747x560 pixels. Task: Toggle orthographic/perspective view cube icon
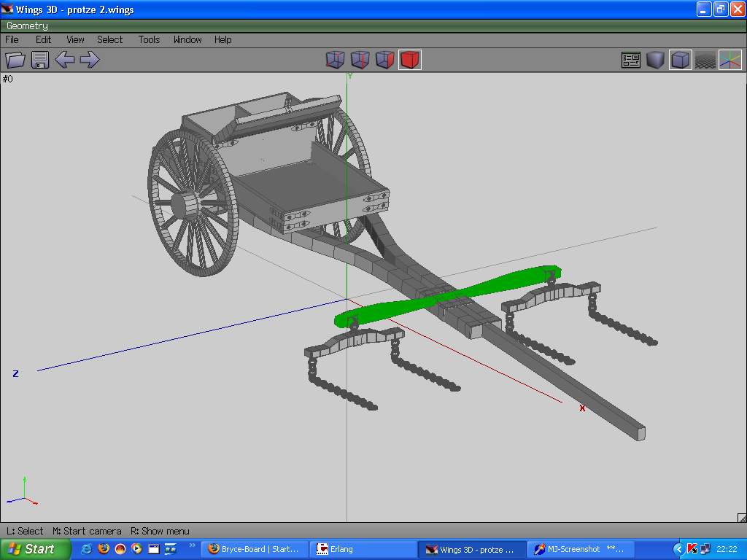[680, 60]
